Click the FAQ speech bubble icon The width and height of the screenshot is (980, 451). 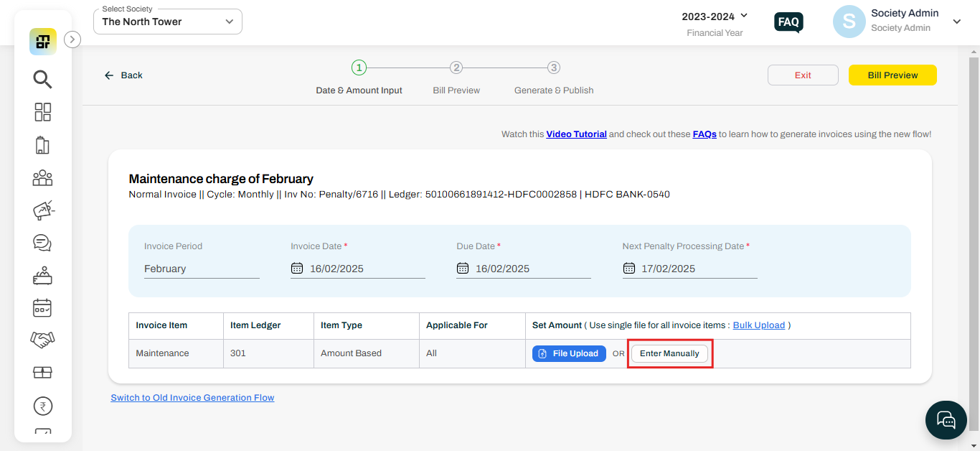pyautogui.click(x=788, y=22)
